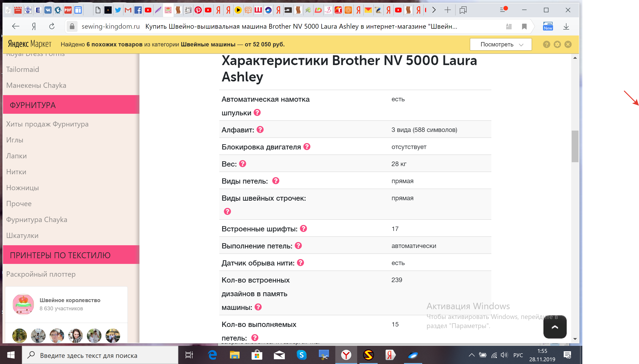Image resolution: width=639 pixels, height=364 pixels.
Task: Open Хиты продаж Фурнитура link
Action: click(x=47, y=124)
